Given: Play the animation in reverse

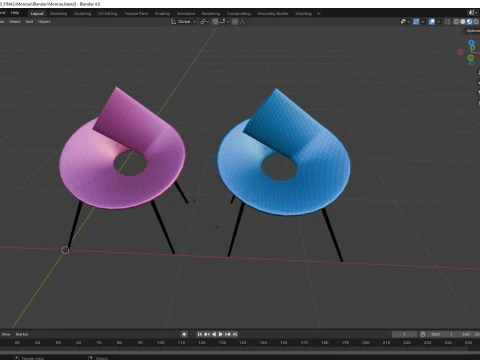Looking at the screenshot, I should [214, 334].
